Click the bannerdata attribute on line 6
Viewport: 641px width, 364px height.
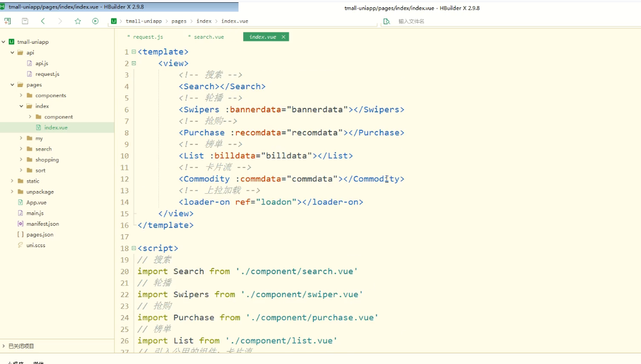pyautogui.click(x=256, y=110)
